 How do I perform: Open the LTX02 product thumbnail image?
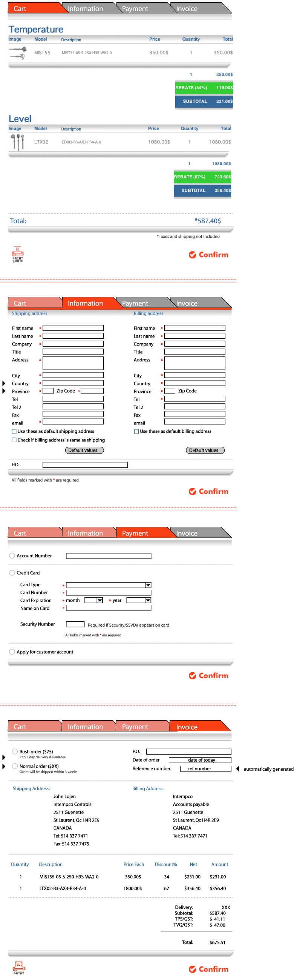tap(17, 142)
